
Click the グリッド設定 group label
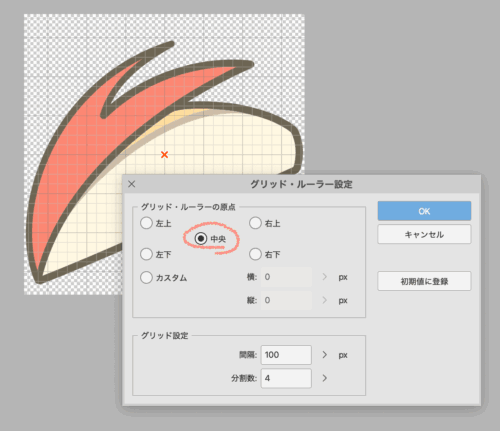(x=165, y=336)
